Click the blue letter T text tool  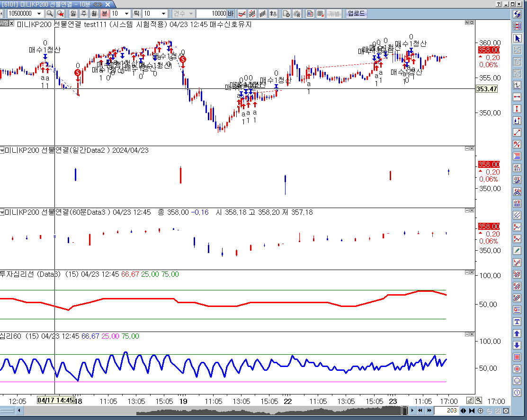[517, 322]
